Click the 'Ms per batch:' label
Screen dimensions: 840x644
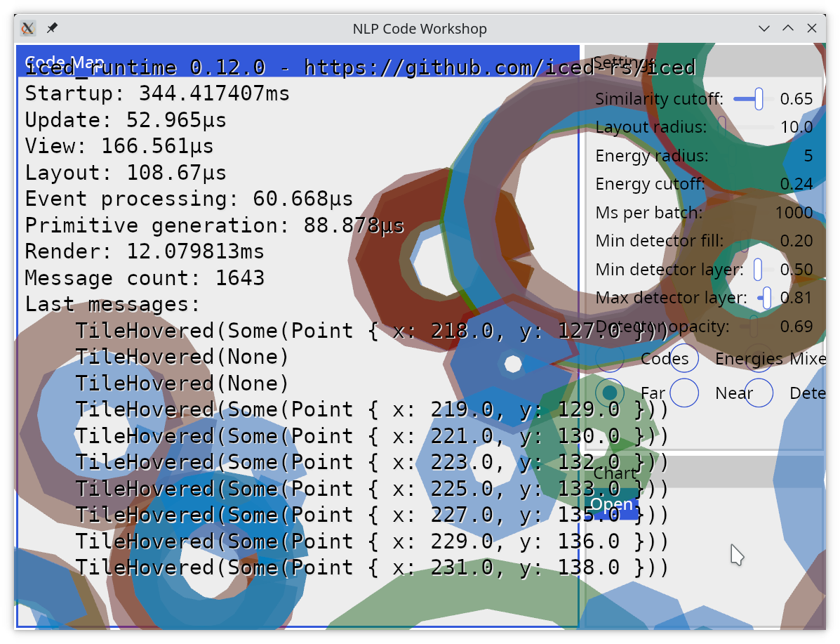click(x=648, y=212)
